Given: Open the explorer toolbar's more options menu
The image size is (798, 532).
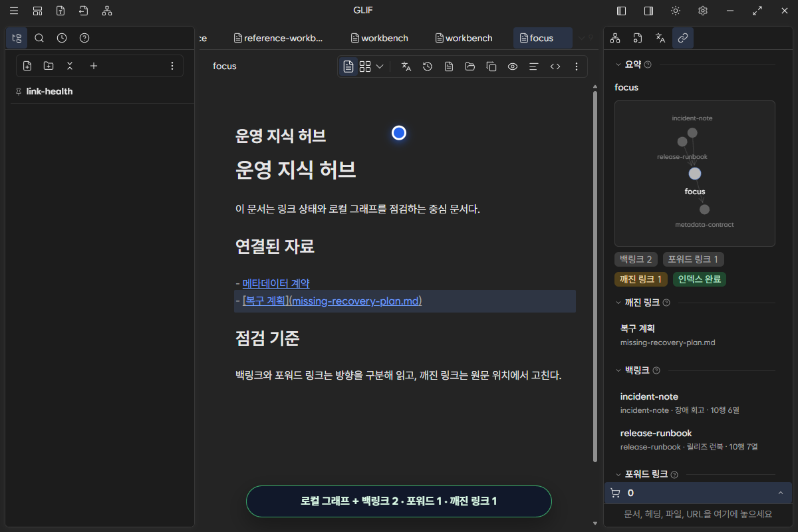Looking at the screenshot, I should tap(172, 66).
